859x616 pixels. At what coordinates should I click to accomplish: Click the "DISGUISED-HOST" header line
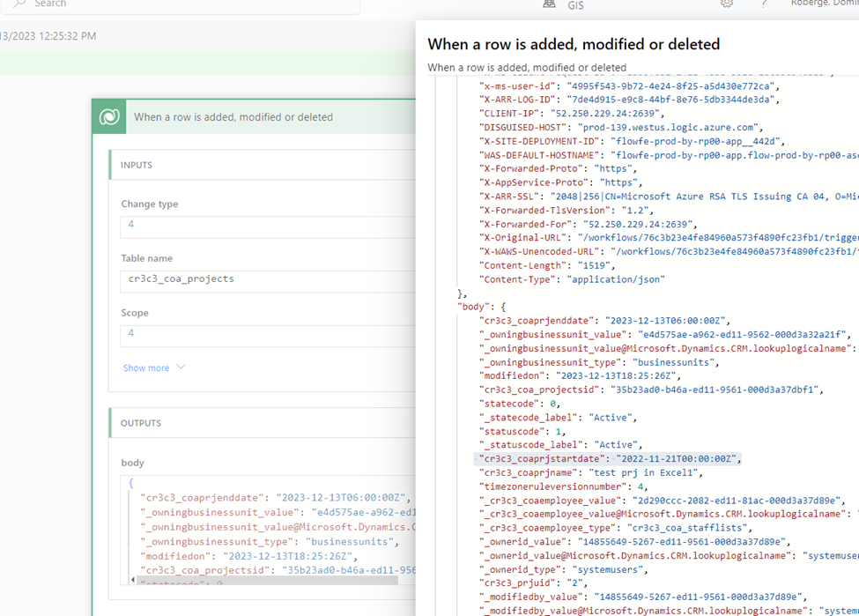coord(621,127)
